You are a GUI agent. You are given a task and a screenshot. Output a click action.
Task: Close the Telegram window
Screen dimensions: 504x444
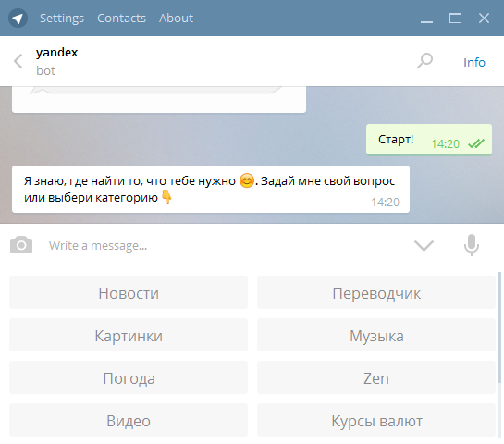click(x=484, y=18)
